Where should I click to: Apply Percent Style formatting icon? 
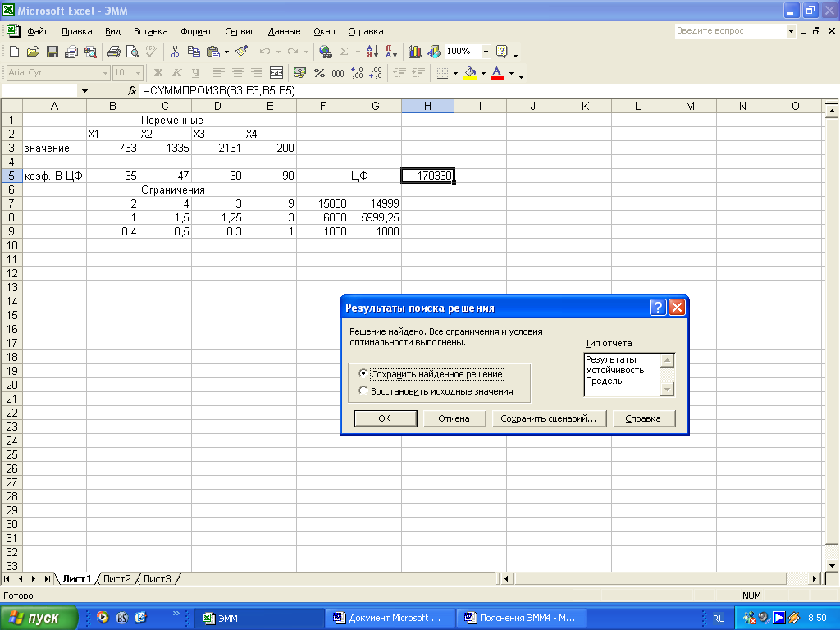(x=319, y=73)
